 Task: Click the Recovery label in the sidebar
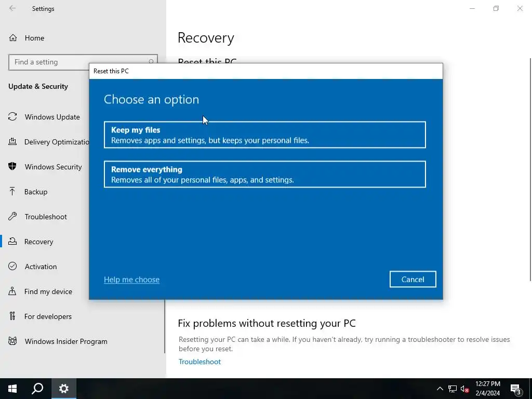tap(38, 242)
